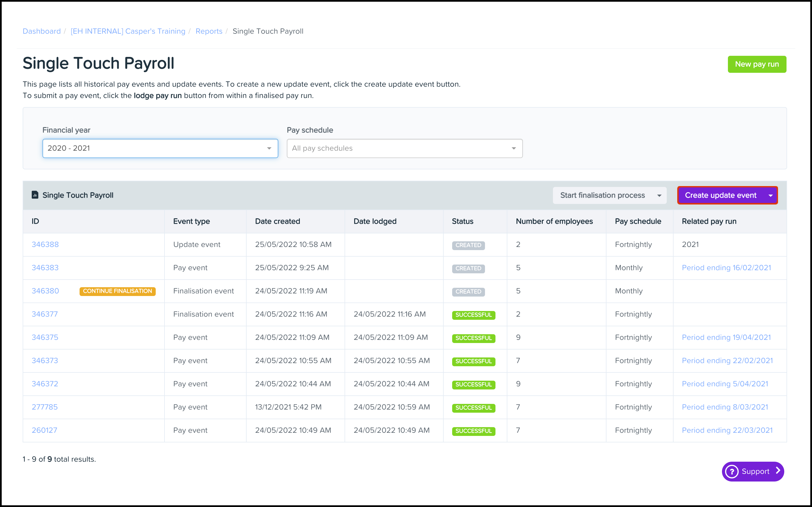The width and height of the screenshot is (812, 507).
Task: Open pay run Period ending 16/02/2021
Action: pyautogui.click(x=726, y=268)
